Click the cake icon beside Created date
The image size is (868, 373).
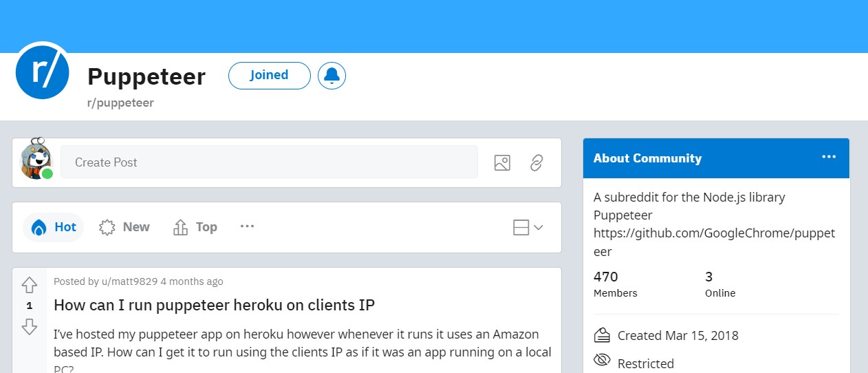click(x=602, y=335)
